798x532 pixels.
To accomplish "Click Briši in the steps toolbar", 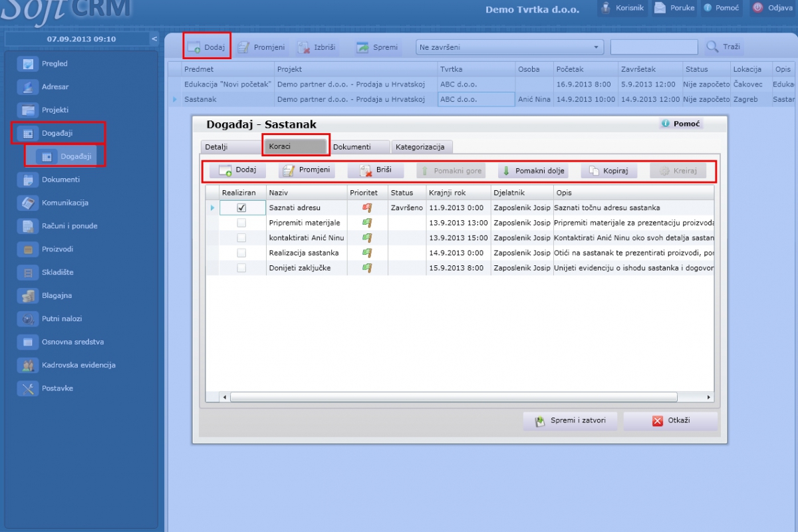I will [x=376, y=170].
